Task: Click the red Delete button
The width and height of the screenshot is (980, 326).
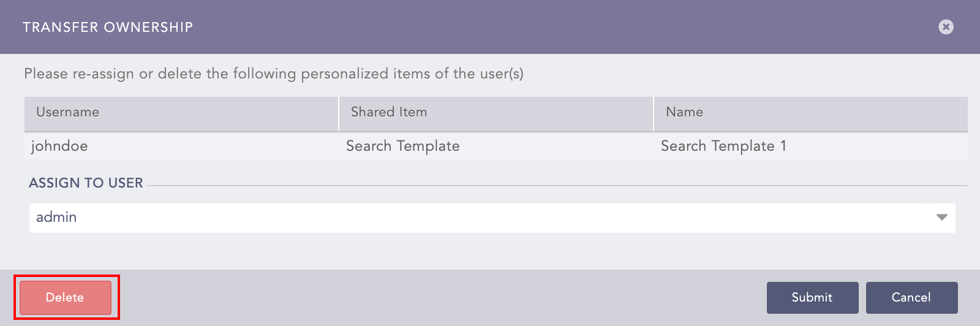Action: point(66,298)
